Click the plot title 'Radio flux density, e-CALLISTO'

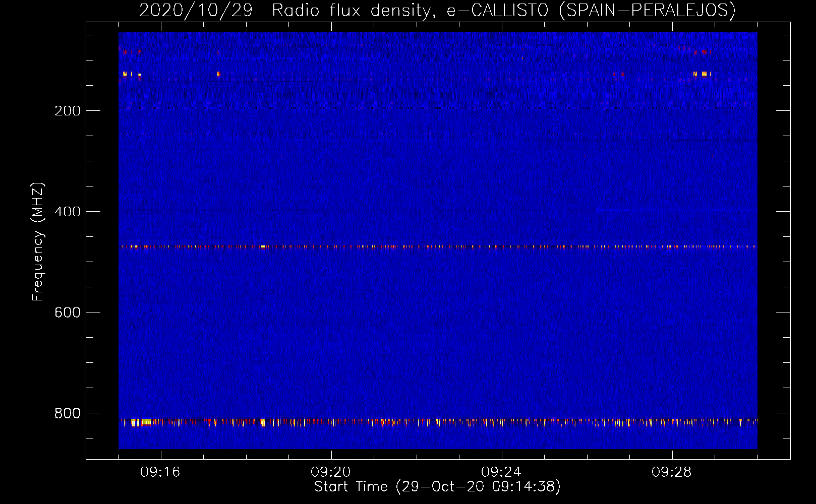point(410,11)
